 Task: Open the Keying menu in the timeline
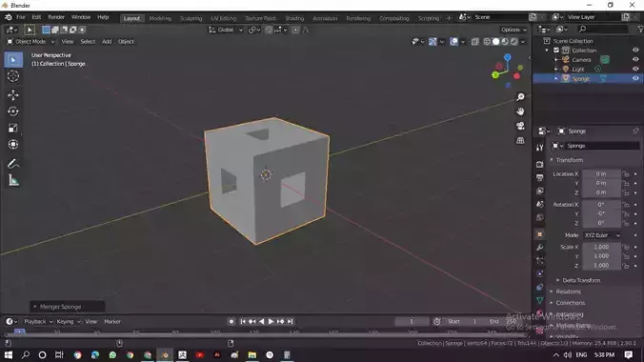tap(69, 322)
